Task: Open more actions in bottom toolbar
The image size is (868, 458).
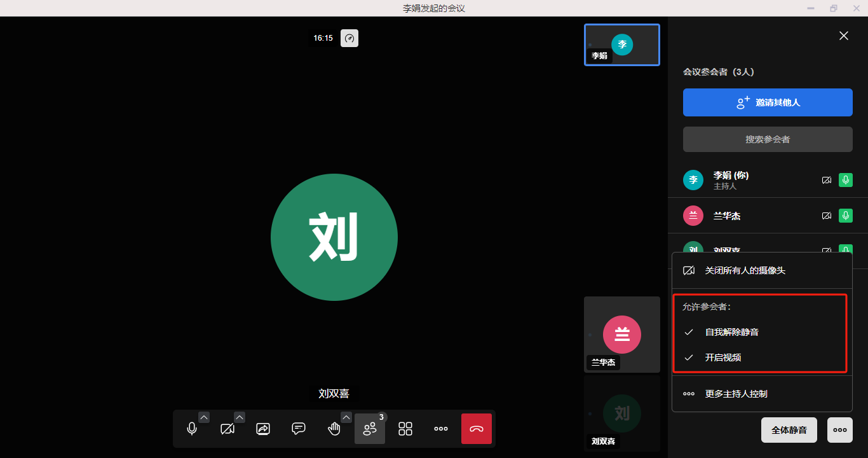Action: pos(441,429)
